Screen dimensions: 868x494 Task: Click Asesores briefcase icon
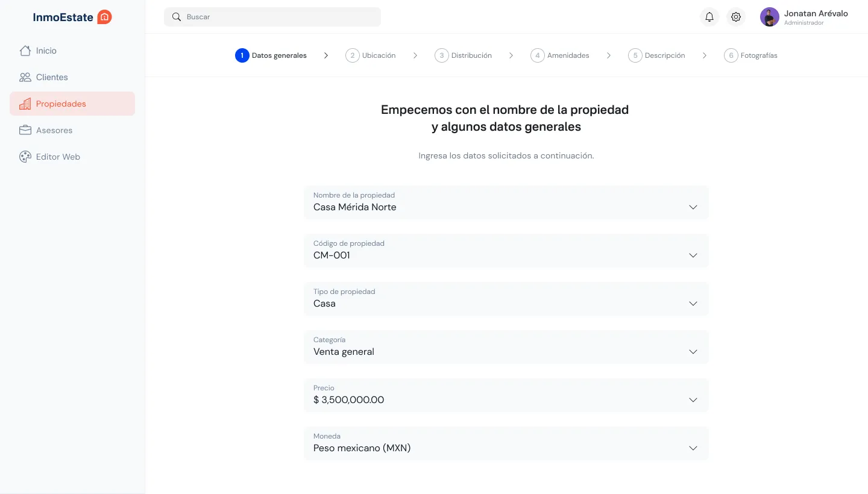25,130
